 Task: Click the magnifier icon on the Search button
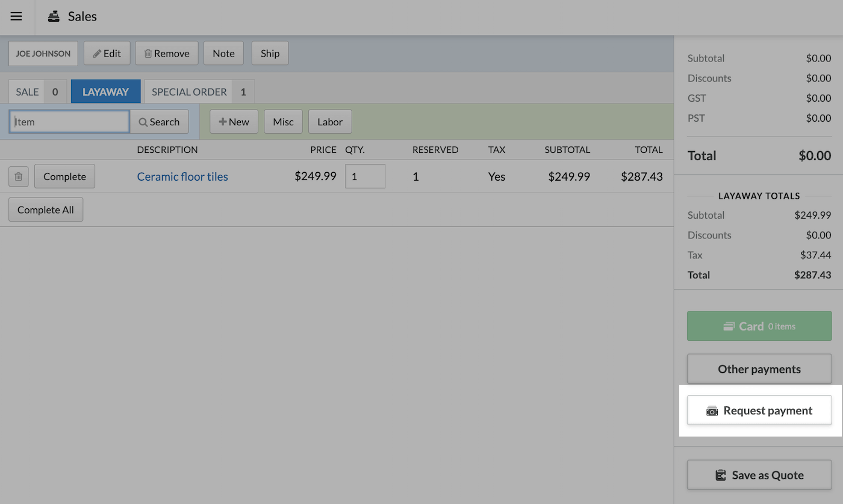[145, 122]
